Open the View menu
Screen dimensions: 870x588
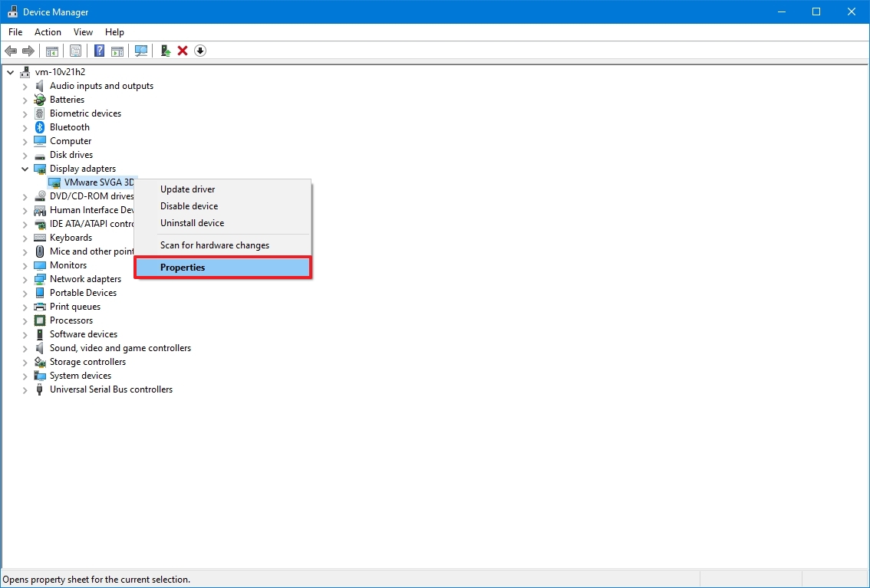pyautogui.click(x=83, y=32)
